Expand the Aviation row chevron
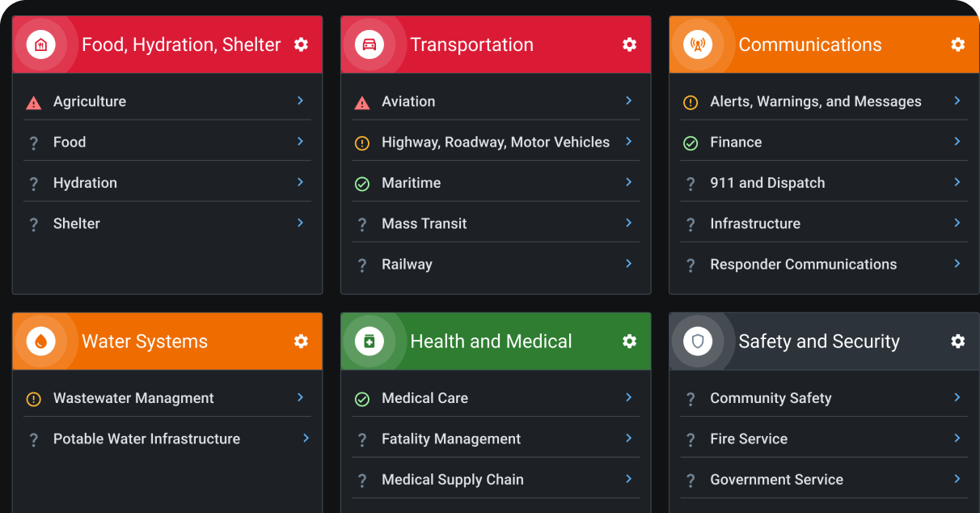The image size is (980, 513). [628, 100]
